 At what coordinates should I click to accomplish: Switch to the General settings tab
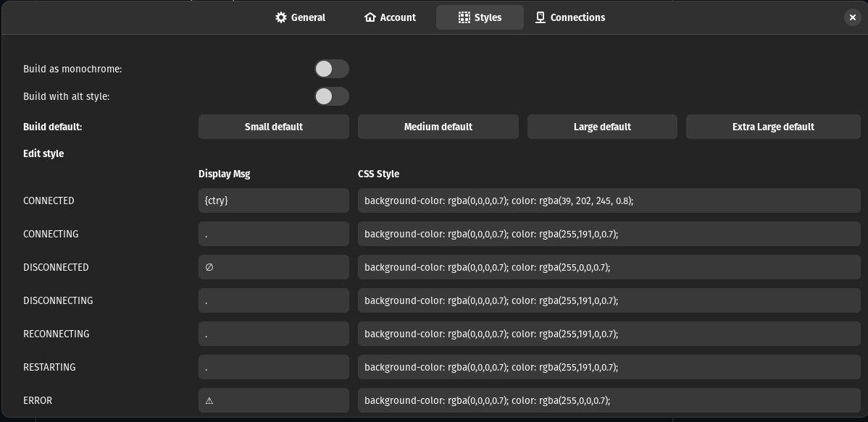(x=300, y=17)
